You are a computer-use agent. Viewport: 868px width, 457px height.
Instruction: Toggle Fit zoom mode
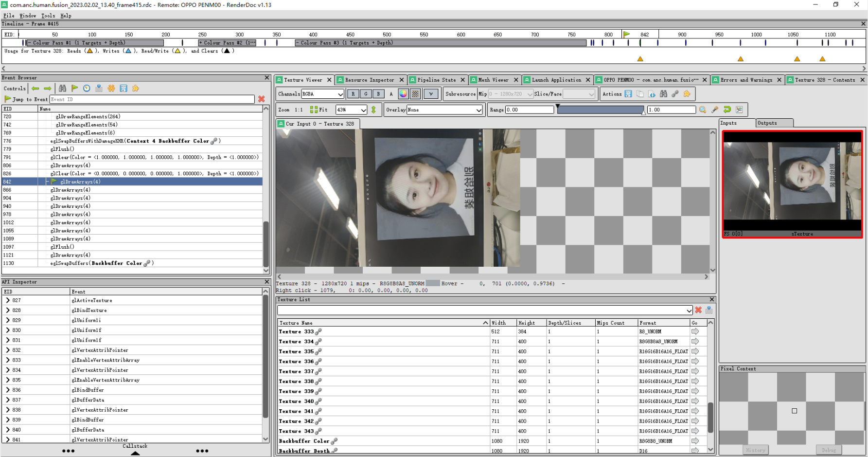pyautogui.click(x=319, y=110)
